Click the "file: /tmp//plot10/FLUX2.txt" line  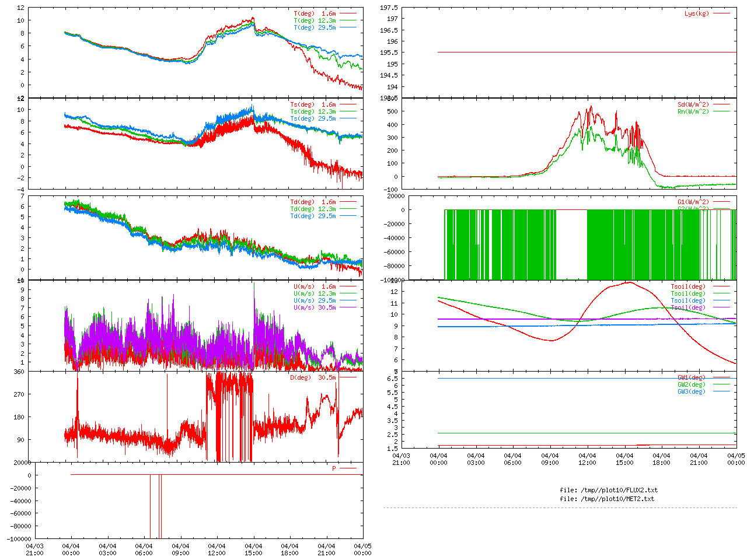coord(609,491)
